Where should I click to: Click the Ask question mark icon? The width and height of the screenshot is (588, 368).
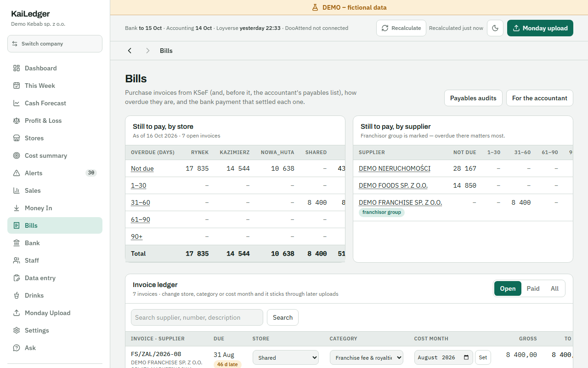coord(17,348)
